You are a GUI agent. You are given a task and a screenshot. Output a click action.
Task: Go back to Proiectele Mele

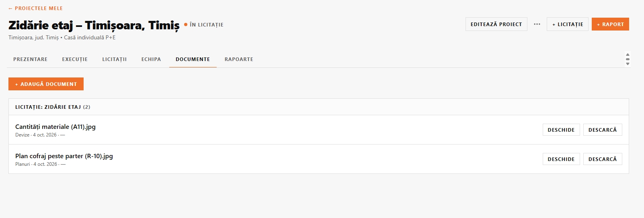pos(35,8)
